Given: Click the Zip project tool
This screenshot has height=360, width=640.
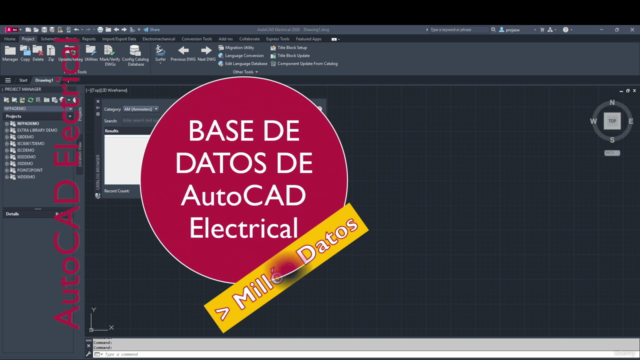Looking at the screenshot, I should click(x=51, y=53).
